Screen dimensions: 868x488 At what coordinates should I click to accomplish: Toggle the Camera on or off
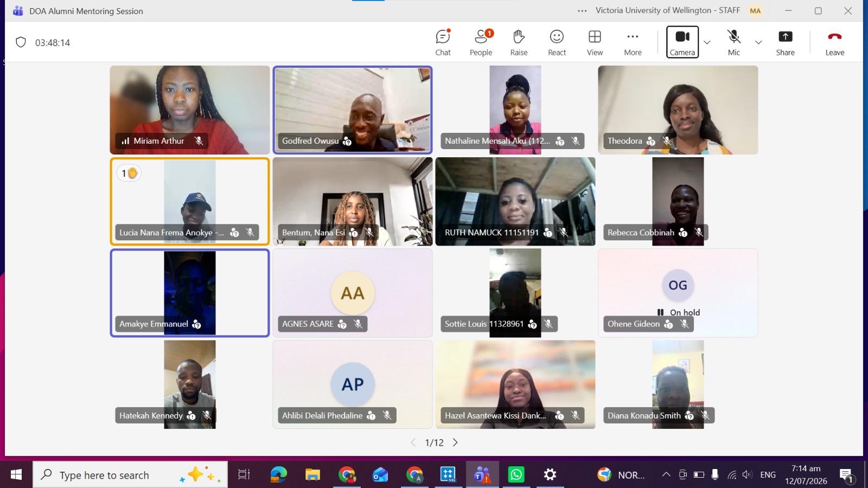tap(682, 42)
